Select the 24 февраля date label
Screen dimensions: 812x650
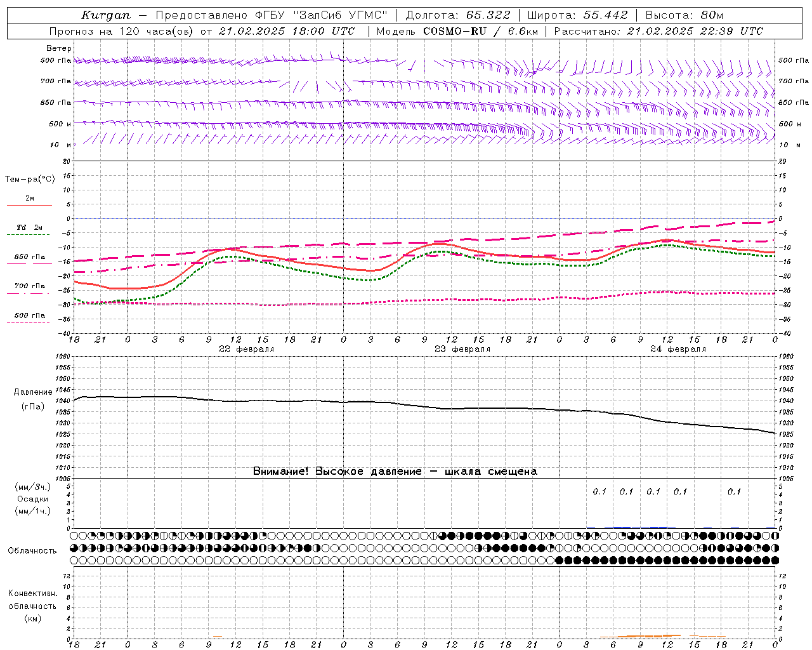pyautogui.click(x=678, y=349)
